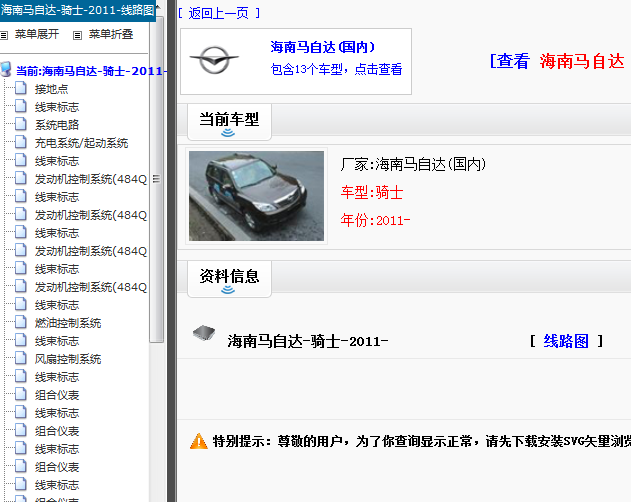Click the text 厂家:海南马自达(国内)
This screenshot has width=631, height=502.
(413, 164)
